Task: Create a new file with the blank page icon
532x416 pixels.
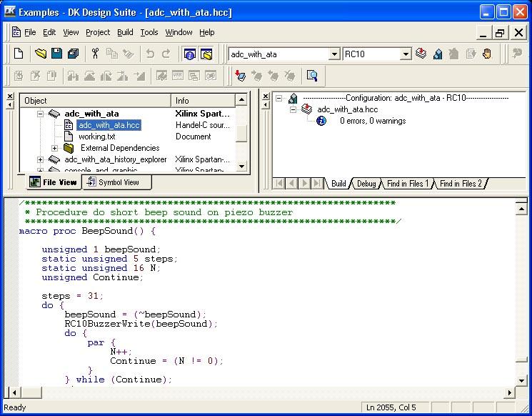Action: click(x=19, y=54)
